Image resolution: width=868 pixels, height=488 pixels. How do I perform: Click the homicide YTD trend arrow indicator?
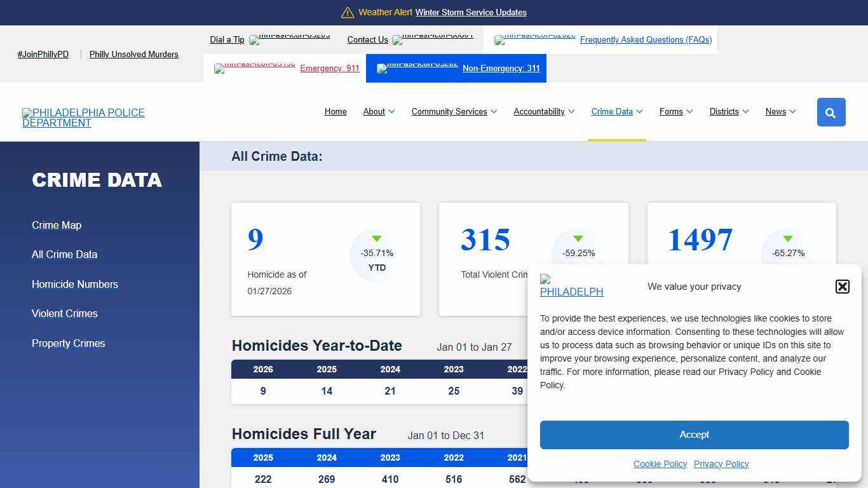tap(376, 239)
